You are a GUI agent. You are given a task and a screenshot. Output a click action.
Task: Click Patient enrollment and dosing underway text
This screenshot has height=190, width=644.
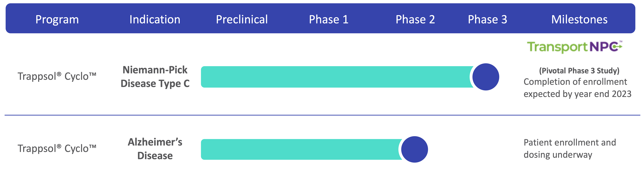tap(570, 149)
